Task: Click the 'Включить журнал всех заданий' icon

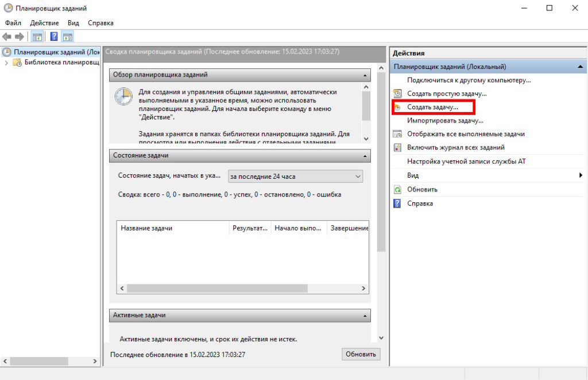Action: (397, 148)
